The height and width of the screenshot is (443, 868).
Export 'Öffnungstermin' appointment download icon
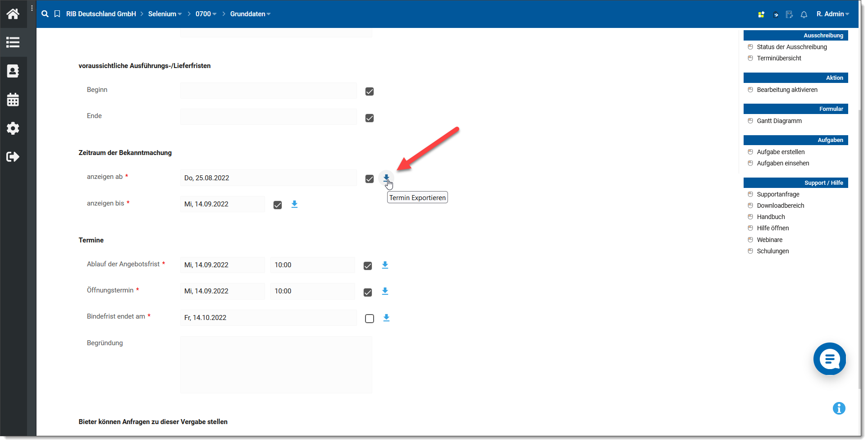pos(385,291)
